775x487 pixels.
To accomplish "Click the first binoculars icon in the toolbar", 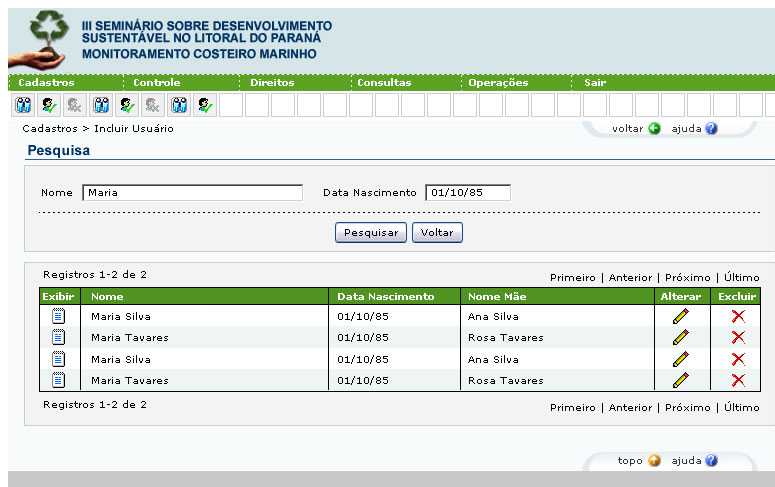I will 22,105.
